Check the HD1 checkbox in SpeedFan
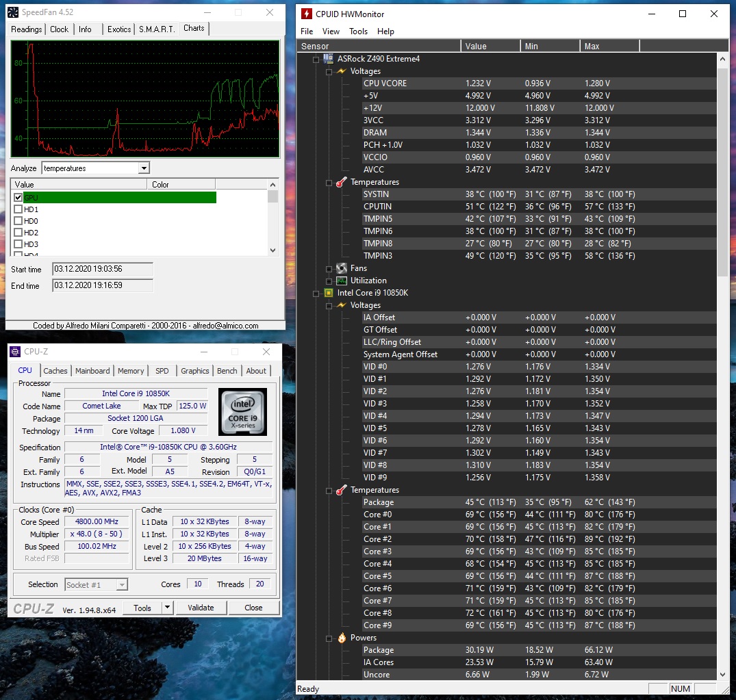Image resolution: width=736 pixels, height=700 pixels. [x=18, y=209]
